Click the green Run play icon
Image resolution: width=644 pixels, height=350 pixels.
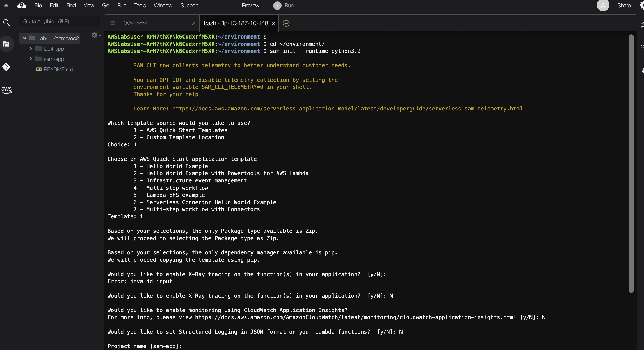277,5
